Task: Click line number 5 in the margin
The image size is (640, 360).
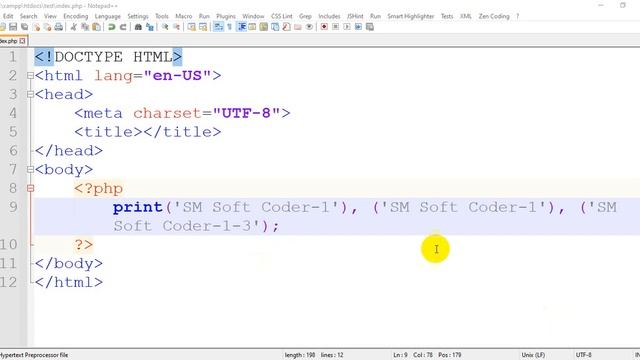Action: (x=13, y=132)
